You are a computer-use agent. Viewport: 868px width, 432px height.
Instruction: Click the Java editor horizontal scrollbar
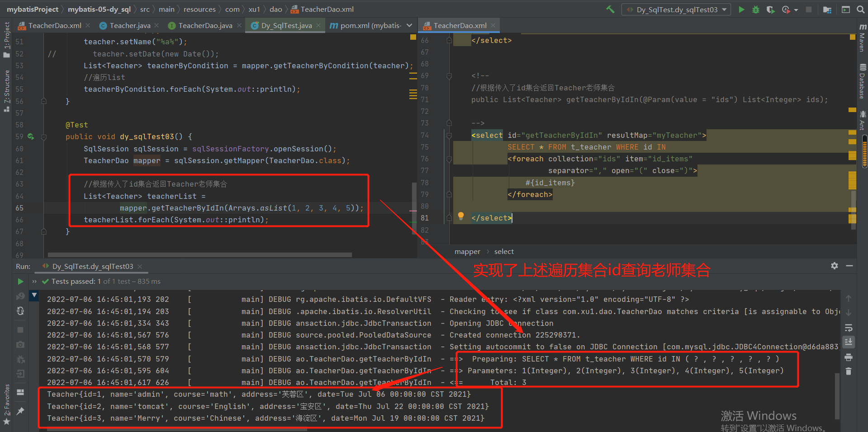tap(199, 255)
